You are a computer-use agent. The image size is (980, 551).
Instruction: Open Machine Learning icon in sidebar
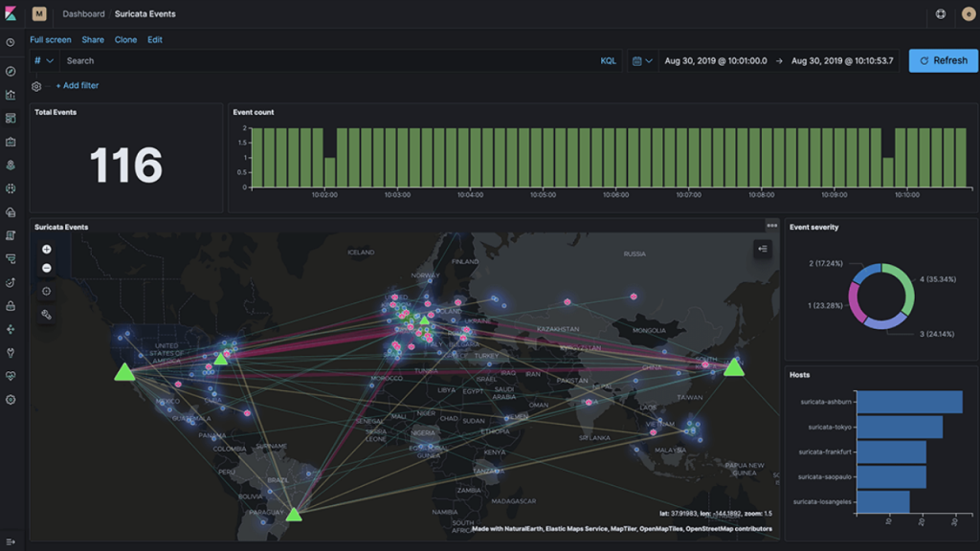coord(11,188)
